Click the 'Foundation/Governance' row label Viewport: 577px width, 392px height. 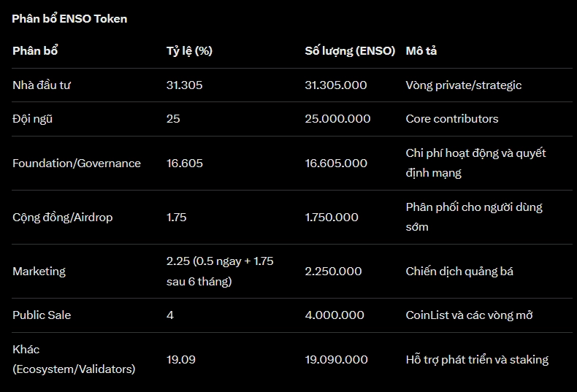(77, 164)
